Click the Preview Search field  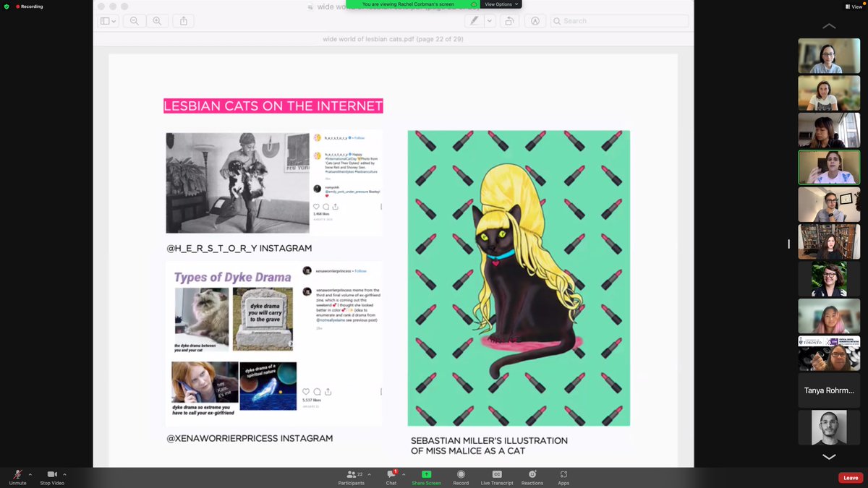tap(620, 21)
